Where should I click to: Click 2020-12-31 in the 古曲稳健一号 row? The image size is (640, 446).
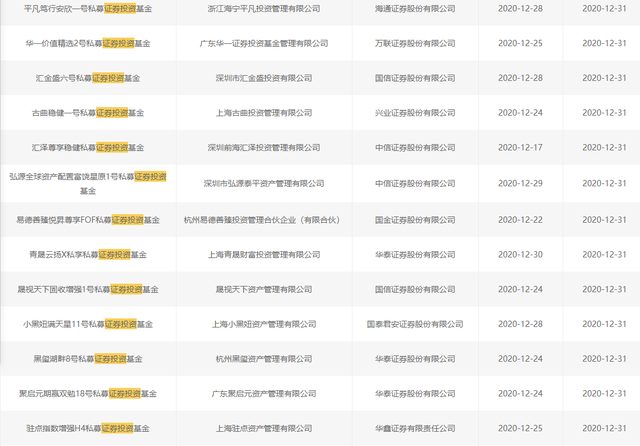[604, 113]
